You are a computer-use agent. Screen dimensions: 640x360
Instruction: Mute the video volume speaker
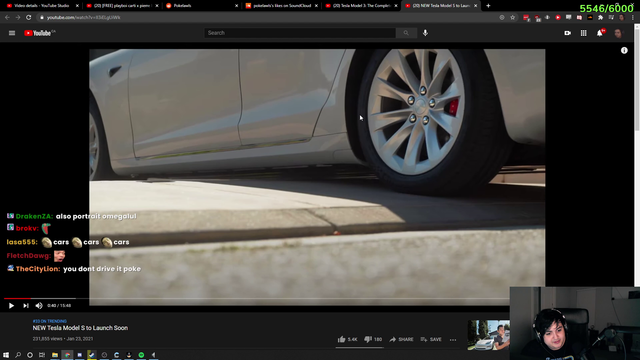[39, 305]
